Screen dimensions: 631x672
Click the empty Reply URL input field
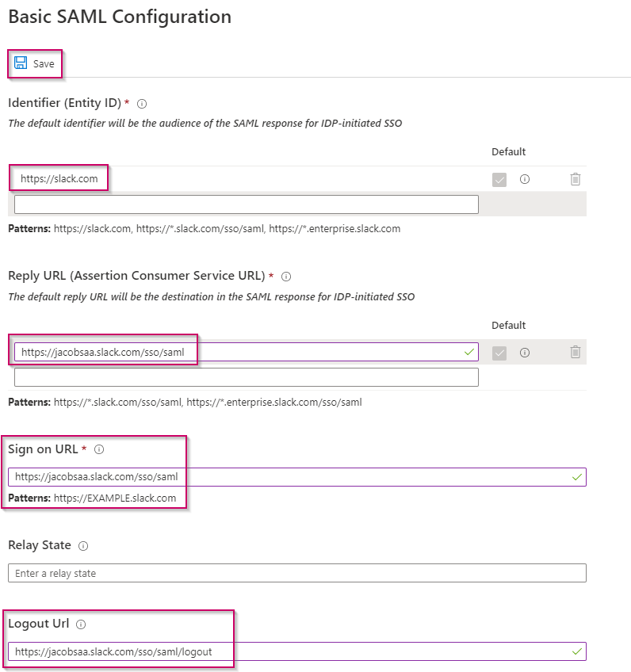click(x=246, y=377)
